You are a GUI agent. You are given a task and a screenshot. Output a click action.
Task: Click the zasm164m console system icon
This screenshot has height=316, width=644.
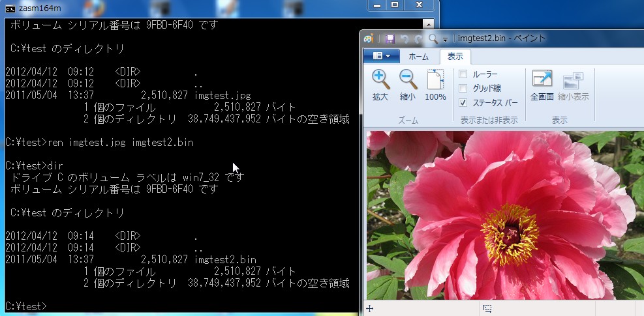click(x=10, y=8)
